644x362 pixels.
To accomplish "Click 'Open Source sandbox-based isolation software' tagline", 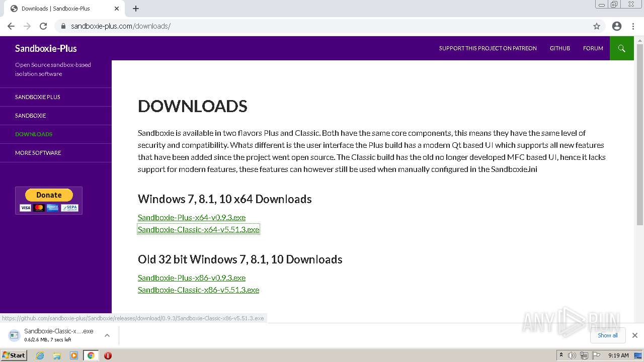I will [x=53, y=69].
